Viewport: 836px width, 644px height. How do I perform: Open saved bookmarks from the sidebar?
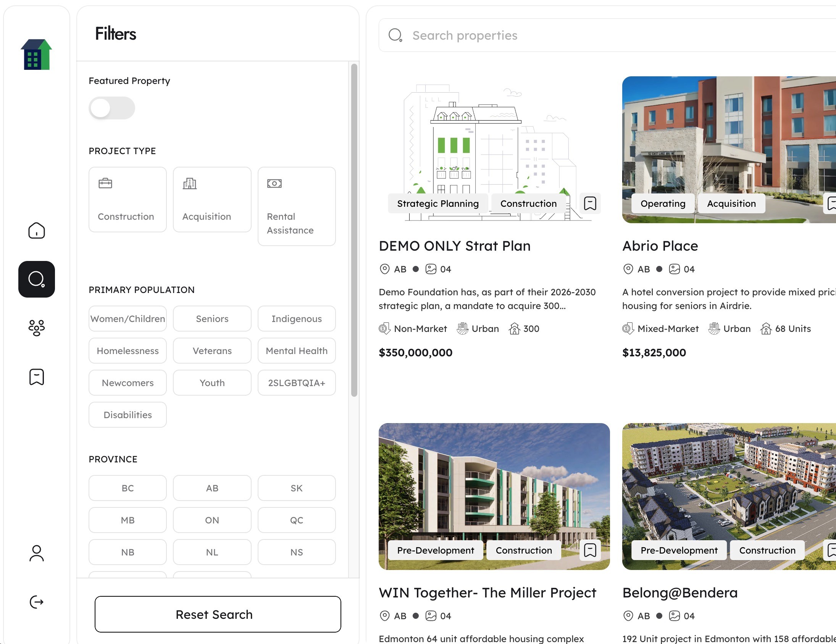pyautogui.click(x=36, y=377)
